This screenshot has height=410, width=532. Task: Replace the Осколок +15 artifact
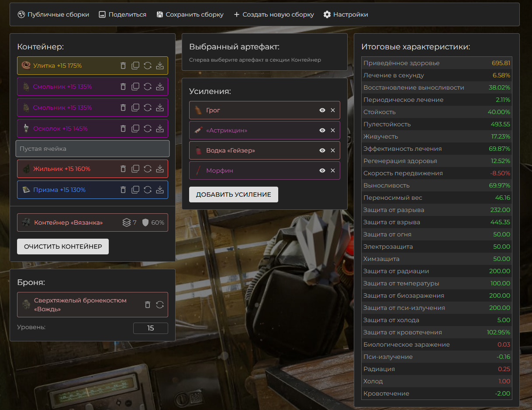[x=148, y=129]
